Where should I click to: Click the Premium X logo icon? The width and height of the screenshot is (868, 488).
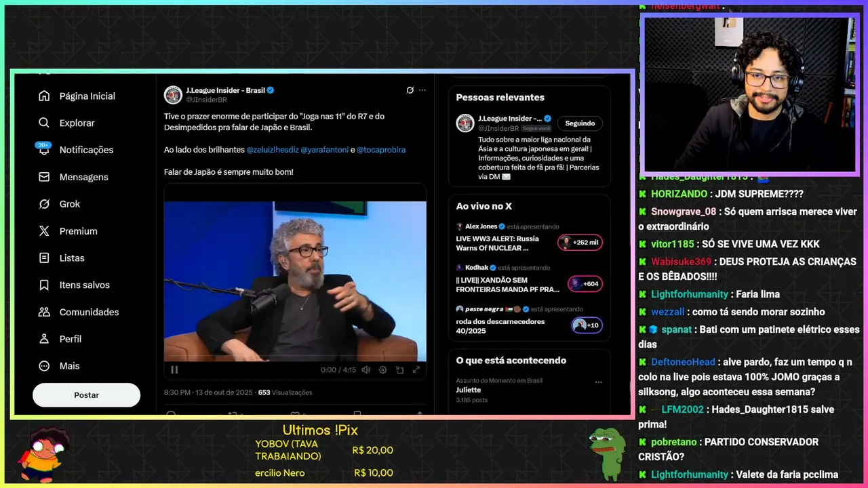pos(44,231)
